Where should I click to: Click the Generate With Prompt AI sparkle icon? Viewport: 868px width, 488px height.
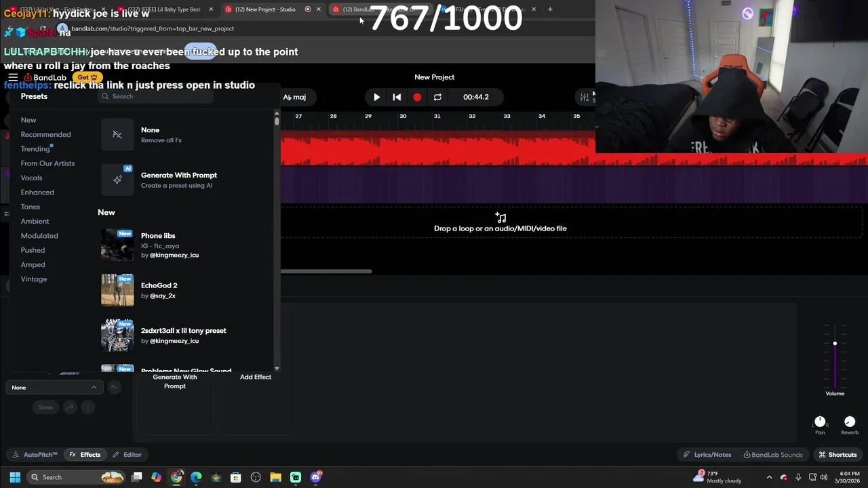click(x=117, y=180)
